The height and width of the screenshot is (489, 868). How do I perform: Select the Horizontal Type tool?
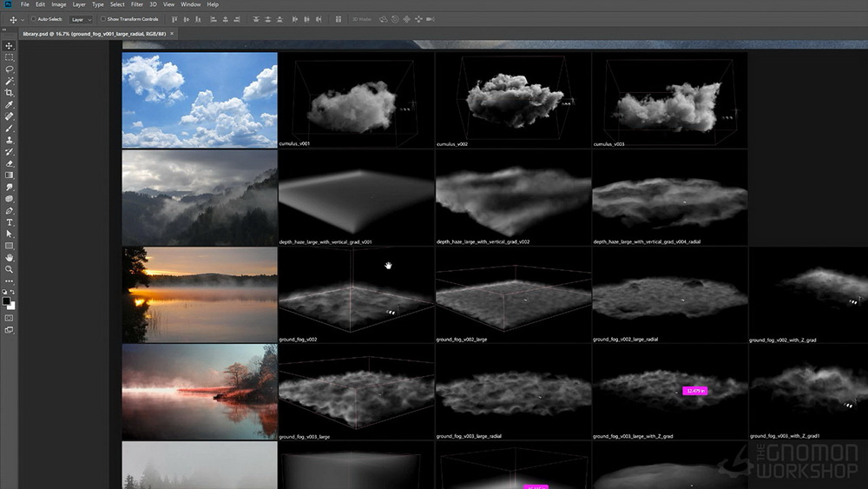pos(10,222)
